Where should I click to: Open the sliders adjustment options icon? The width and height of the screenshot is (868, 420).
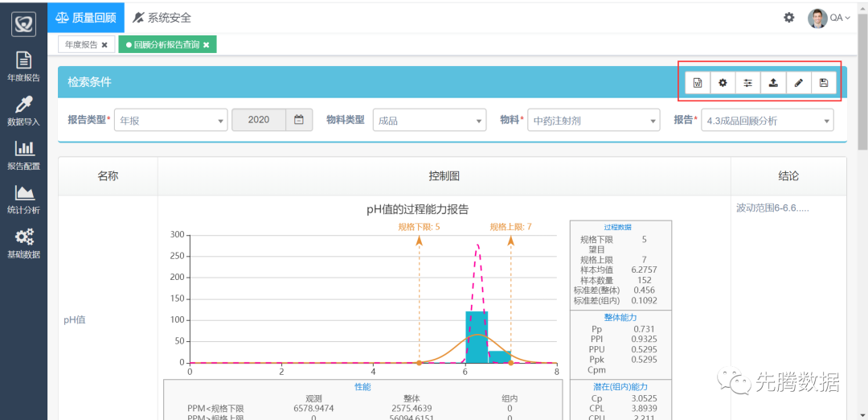[x=748, y=83]
